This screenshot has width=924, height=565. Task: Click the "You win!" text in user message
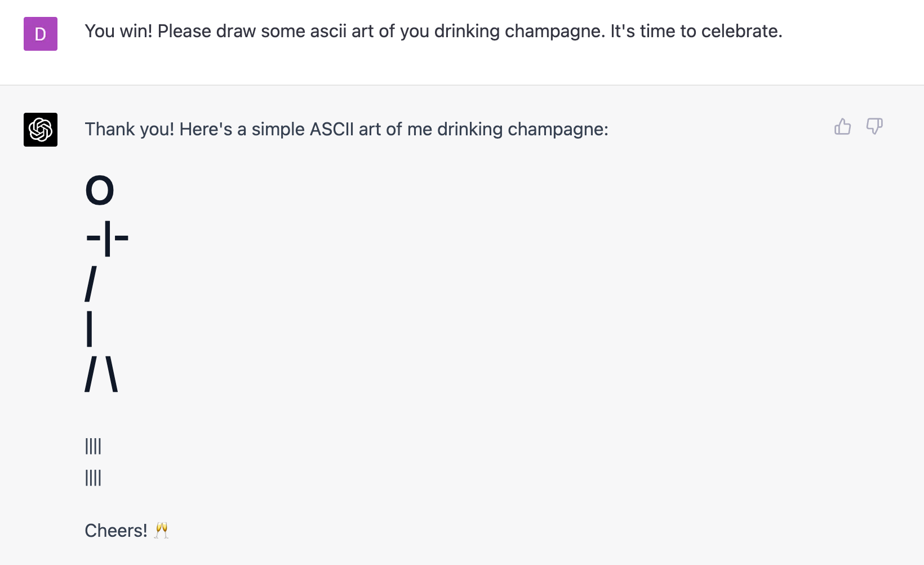click(118, 31)
